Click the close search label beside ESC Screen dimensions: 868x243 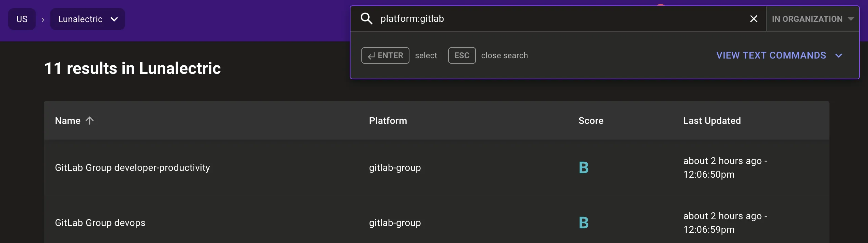pos(504,55)
